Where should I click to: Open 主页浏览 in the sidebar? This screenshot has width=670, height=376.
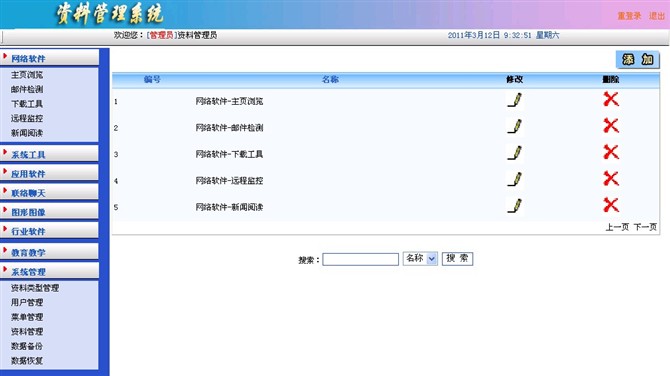(x=27, y=75)
